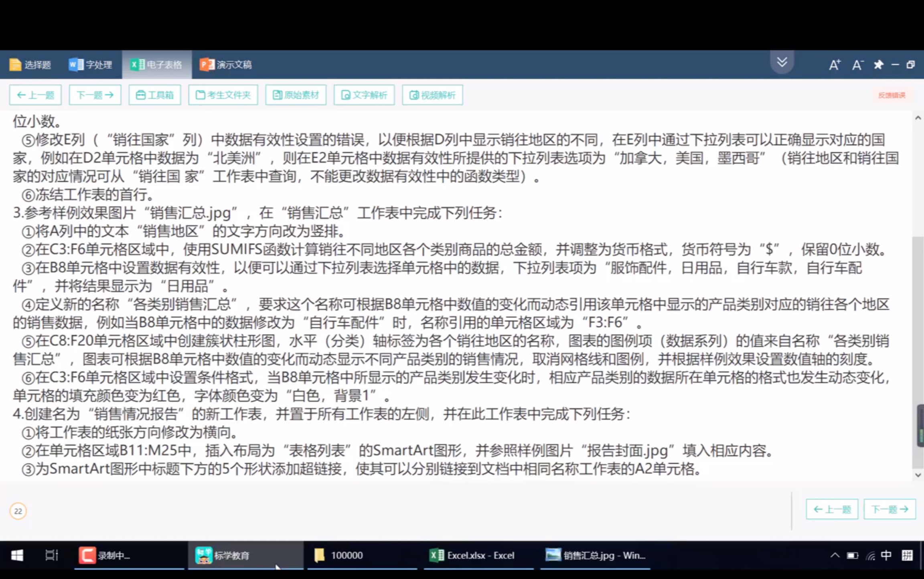Click the bottom 上一题 button
The width and height of the screenshot is (924, 579).
[832, 509]
